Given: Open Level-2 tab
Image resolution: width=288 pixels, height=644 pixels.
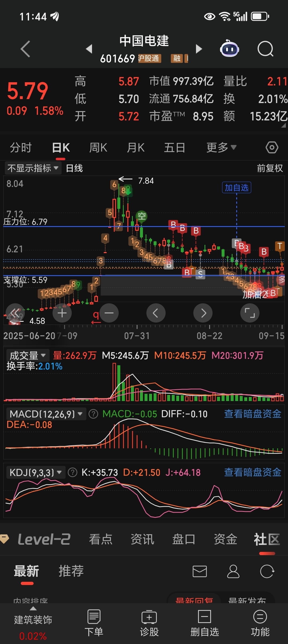Looking at the screenshot, I should tap(44, 540).
